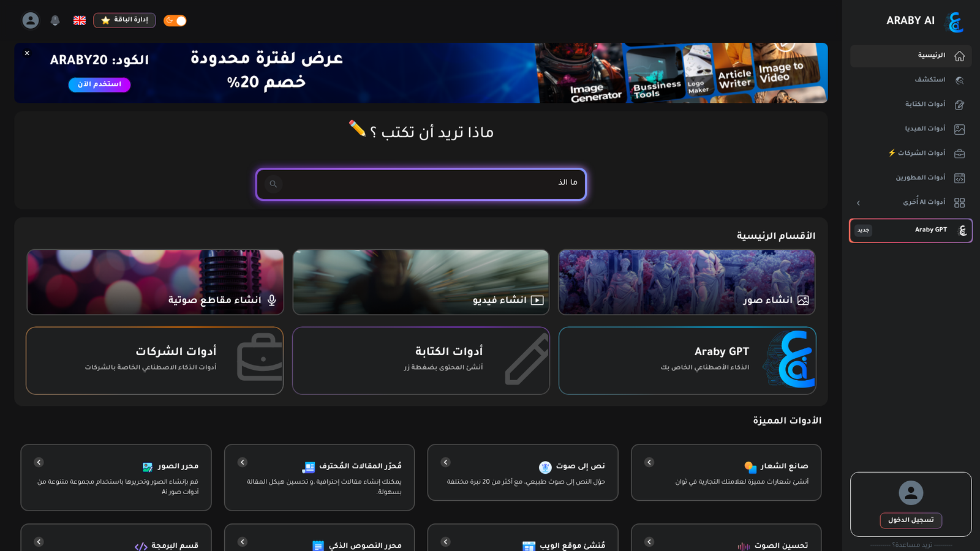The height and width of the screenshot is (551, 980).
Task: Click the media tools image icon in sidebar
Action: tap(960, 129)
